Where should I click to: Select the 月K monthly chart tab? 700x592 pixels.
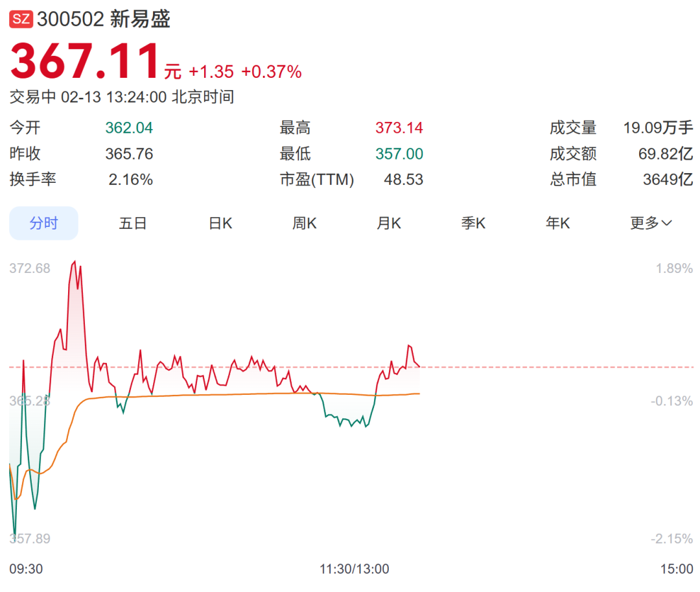pyautogui.click(x=388, y=224)
